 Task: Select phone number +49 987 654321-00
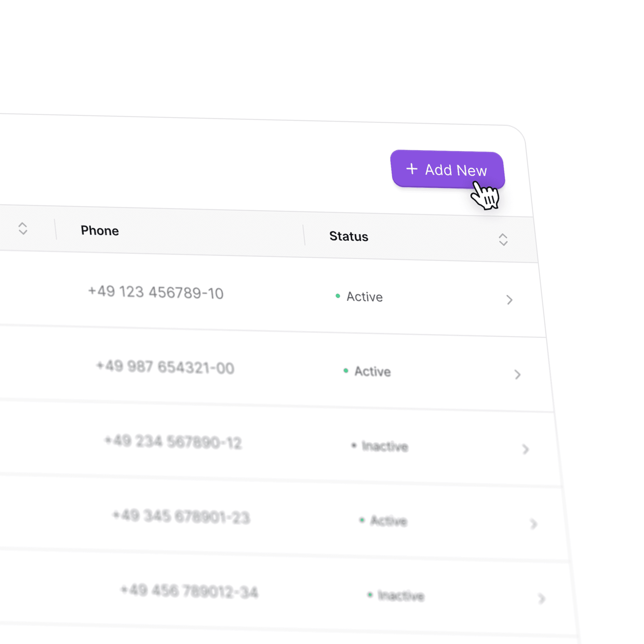coord(165,367)
